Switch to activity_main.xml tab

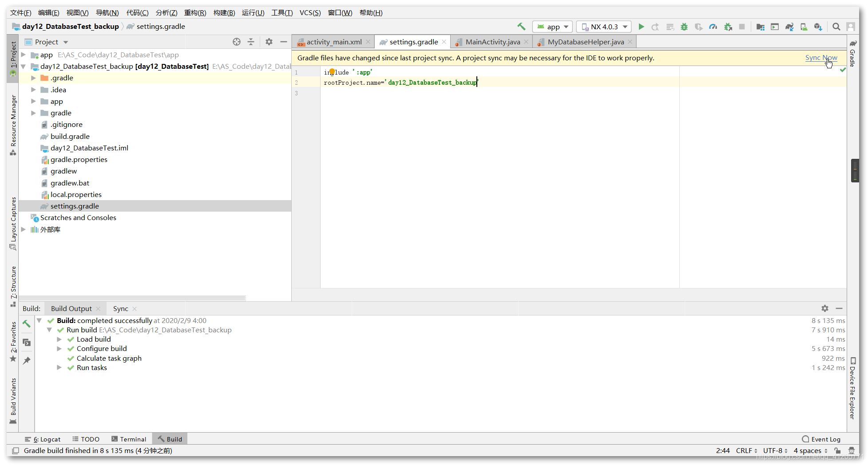[334, 42]
